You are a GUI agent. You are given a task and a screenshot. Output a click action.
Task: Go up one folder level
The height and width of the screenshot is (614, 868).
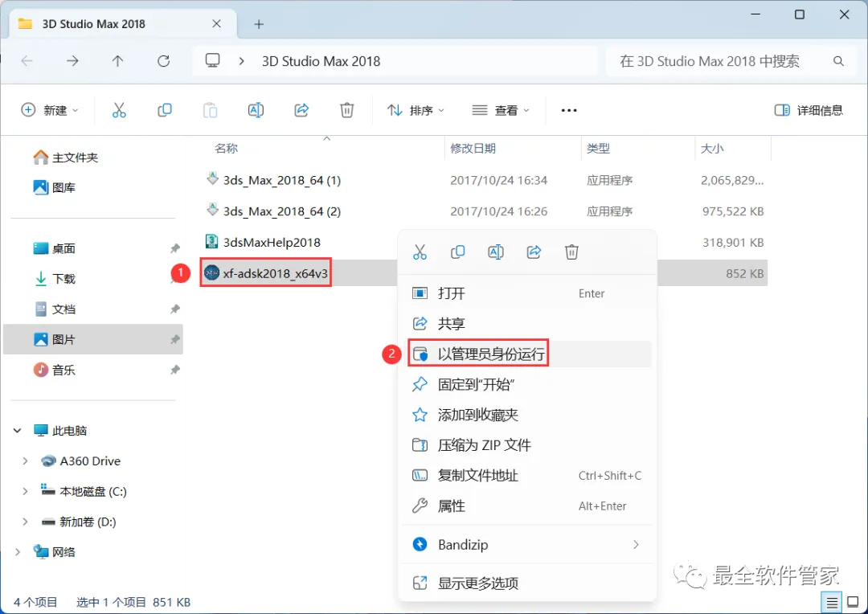[117, 61]
